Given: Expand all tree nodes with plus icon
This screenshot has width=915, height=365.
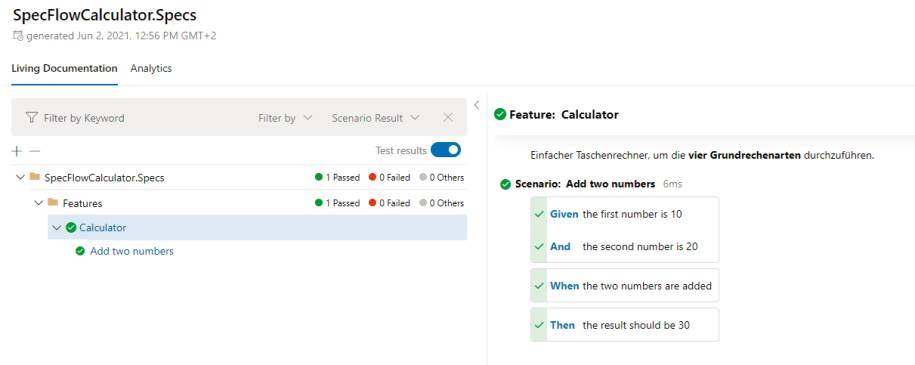Looking at the screenshot, I should [17, 151].
